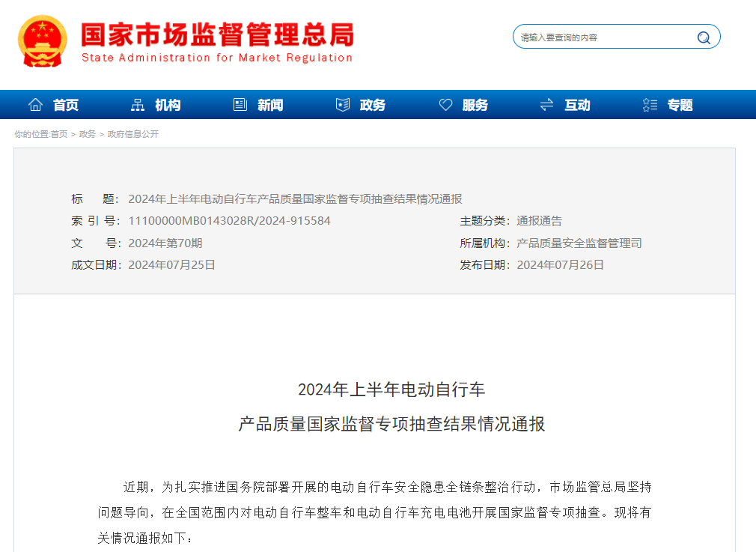Viewport: 756px width, 552px height.
Task: Open the 首页 navigation menu
Action: 66,105
